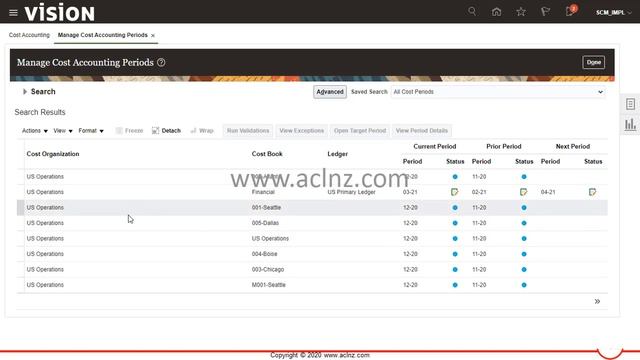The width and height of the screenshot is (640, 360).
Task: Click the Open Target Period button
Action: click(360, 131)
